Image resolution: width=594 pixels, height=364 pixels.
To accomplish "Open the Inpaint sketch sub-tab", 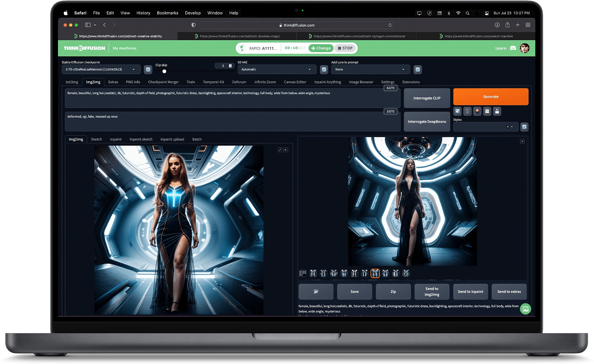I will (141, 139).
